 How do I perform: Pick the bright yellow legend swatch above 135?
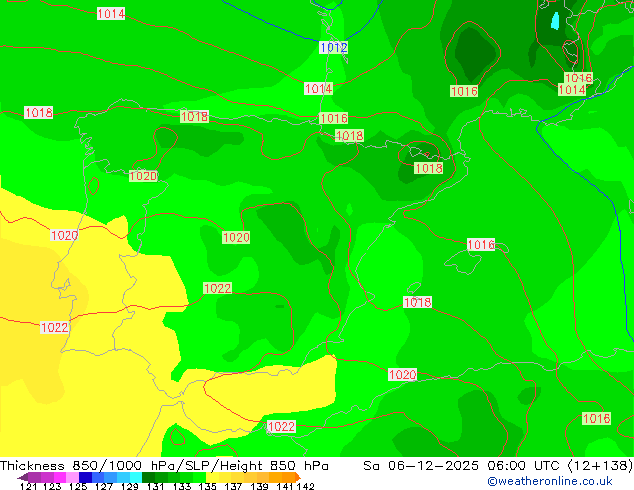(x=212, y=477)
